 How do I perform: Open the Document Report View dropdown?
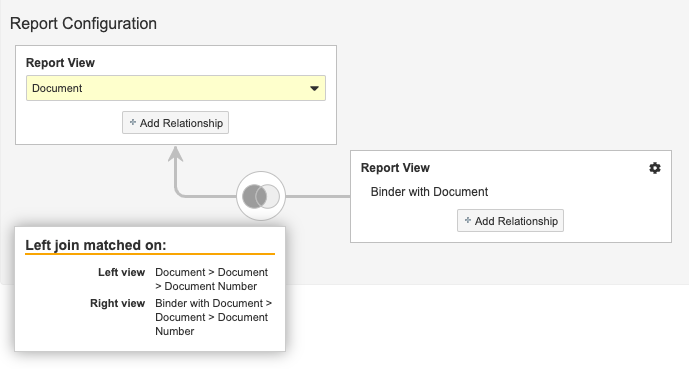[176, 88]
